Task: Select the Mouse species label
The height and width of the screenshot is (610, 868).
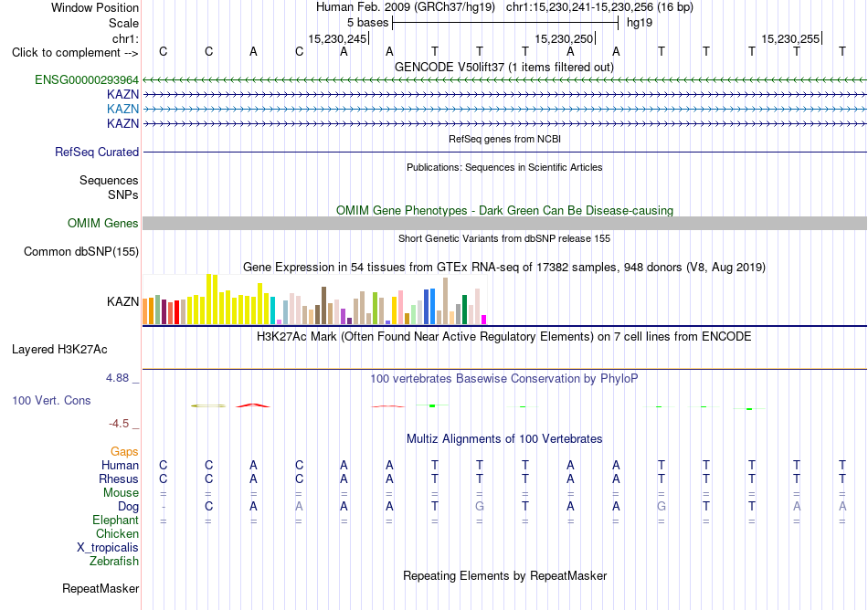Action: [121, 493]
